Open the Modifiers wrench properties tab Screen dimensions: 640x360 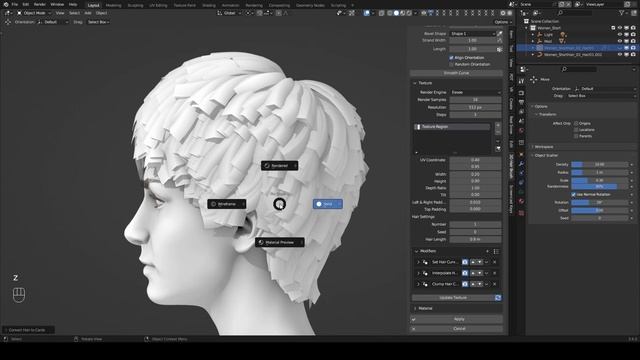(521, 164)
